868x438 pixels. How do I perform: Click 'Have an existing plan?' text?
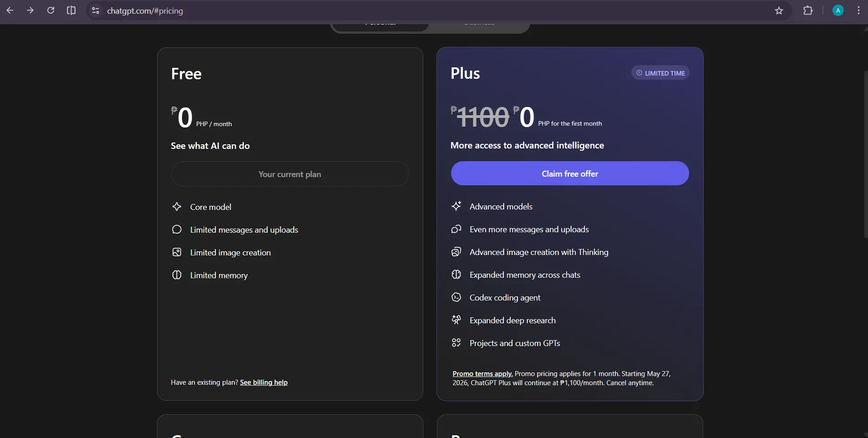[204, 382]
